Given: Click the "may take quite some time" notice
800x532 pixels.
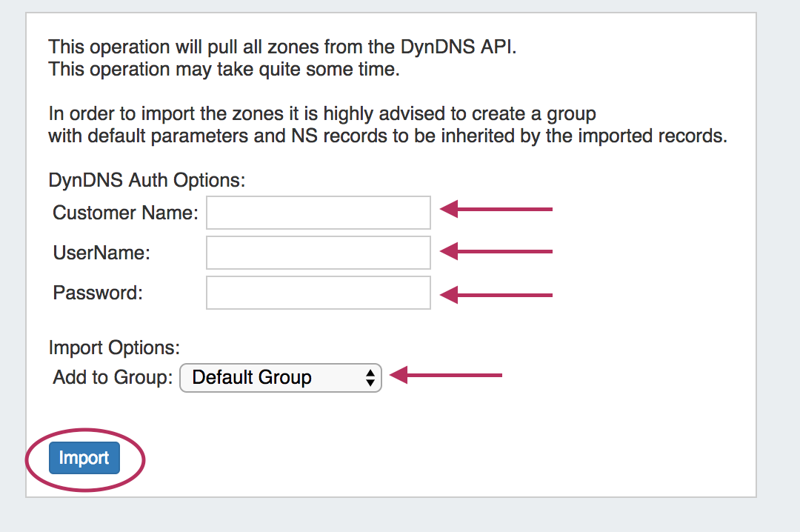Looking at the screenshot, I should pos(224,70).
